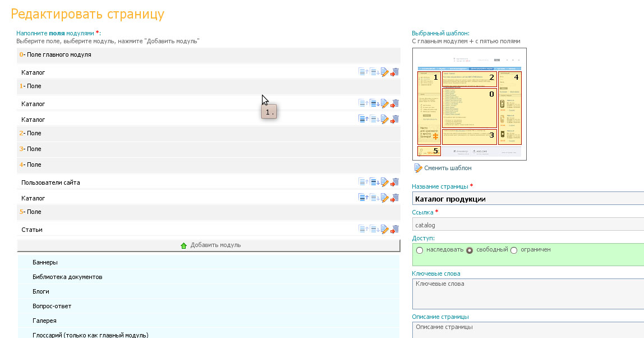Pick Баннеры from the module list

click(45, 262)
